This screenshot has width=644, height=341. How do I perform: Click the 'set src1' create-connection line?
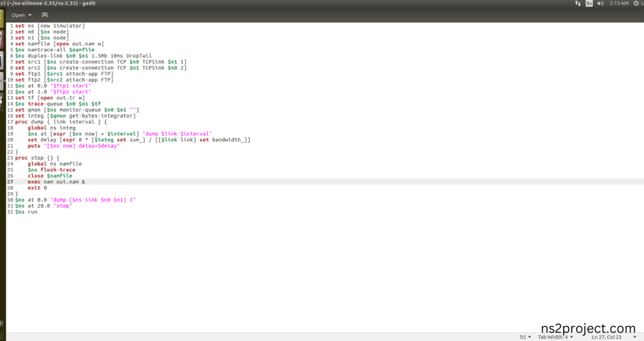tap(101, 62)
